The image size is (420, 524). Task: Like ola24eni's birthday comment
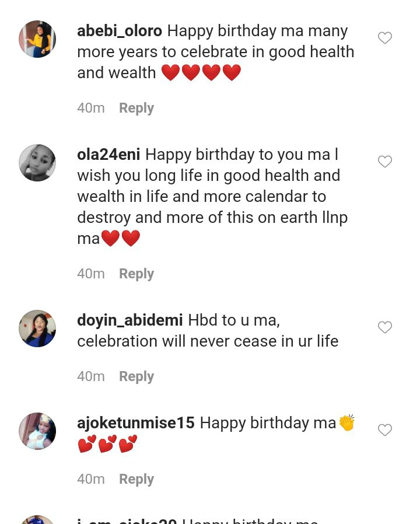tap(384, 162)
